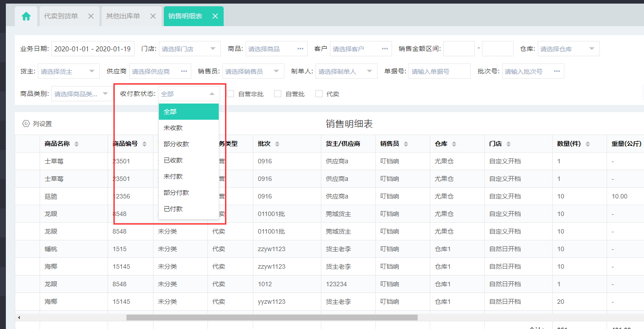644x329 pixels.
Task: Sort by 批次 column arrows
Action: [x=277, y=144]
